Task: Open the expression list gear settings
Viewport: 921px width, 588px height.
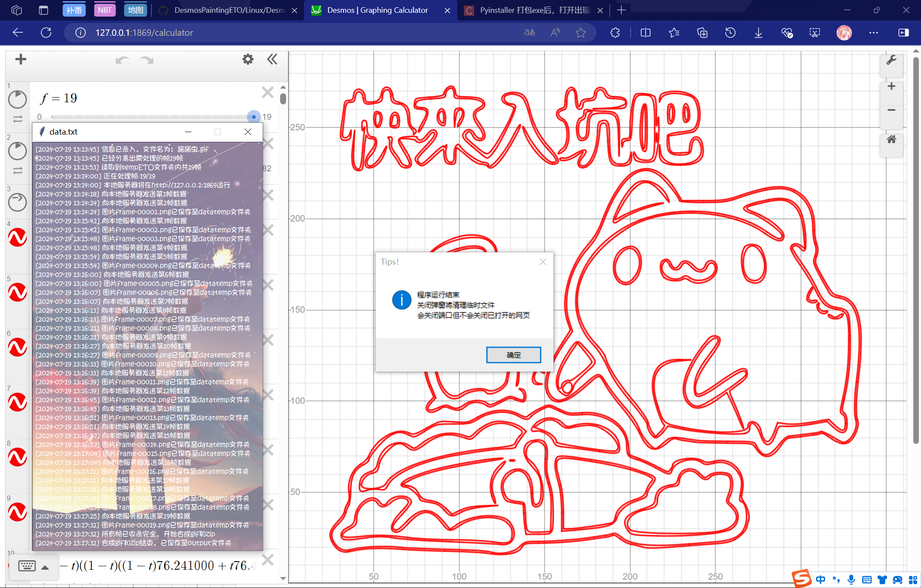Action: (248, 59)
